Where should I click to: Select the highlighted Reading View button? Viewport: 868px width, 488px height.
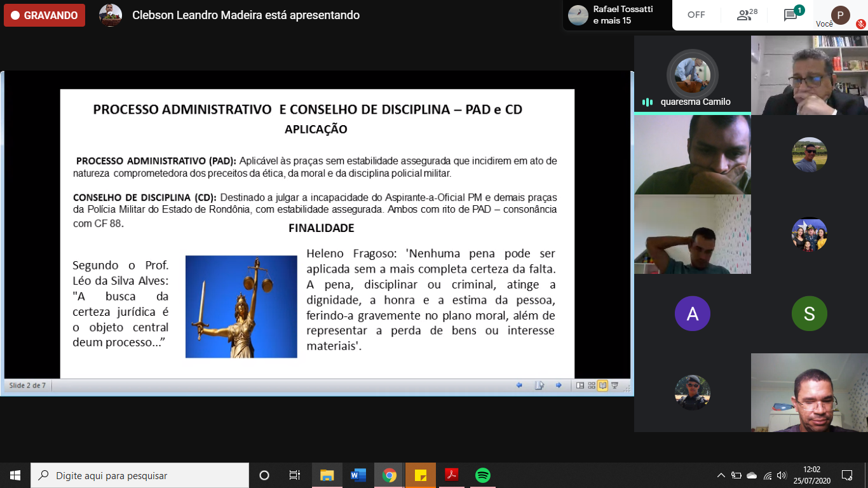point(602,385)
